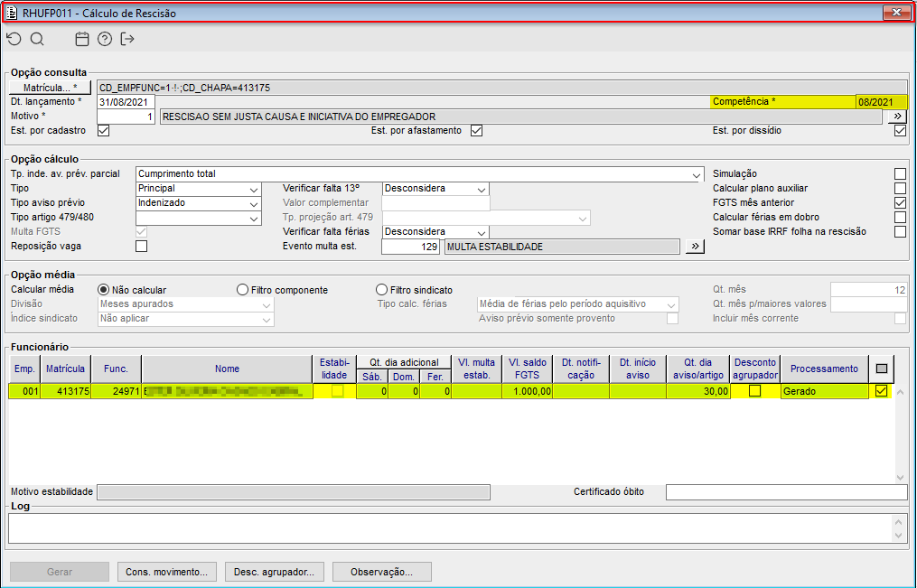This screenshot has height=588, width=917.
Task: Expand Tp. inde. av. prév. parcial dropdown
Action: (696, 174)
